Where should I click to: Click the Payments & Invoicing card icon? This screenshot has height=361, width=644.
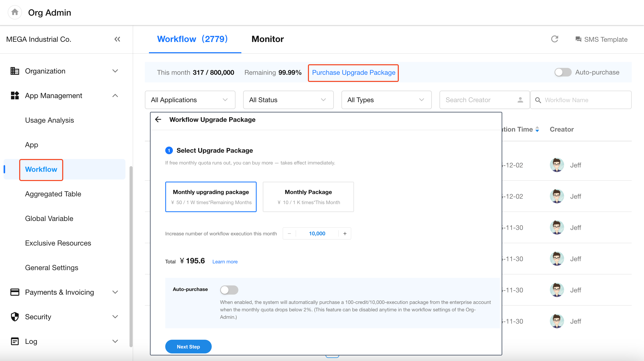point(15,292)
